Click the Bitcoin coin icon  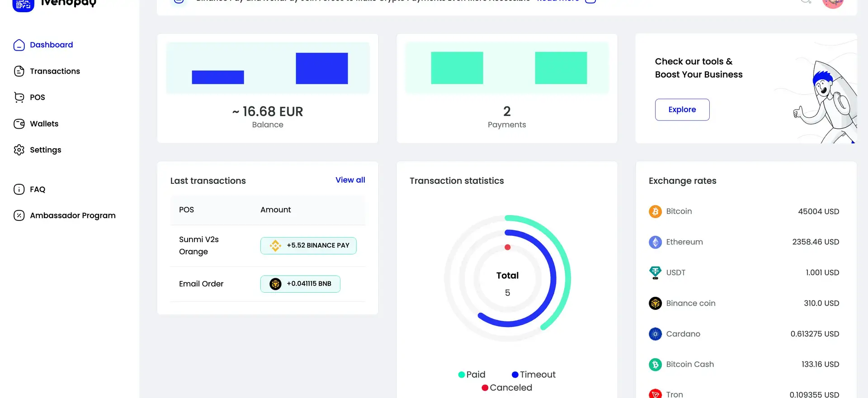click(655, 211)
